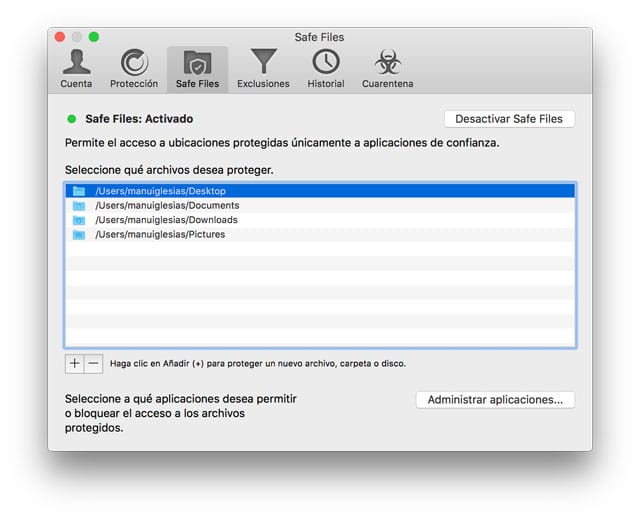Screen dimensions: 640x519
Task: Select the Safe Files shield folder tab
Action: [x=198, y=69]
